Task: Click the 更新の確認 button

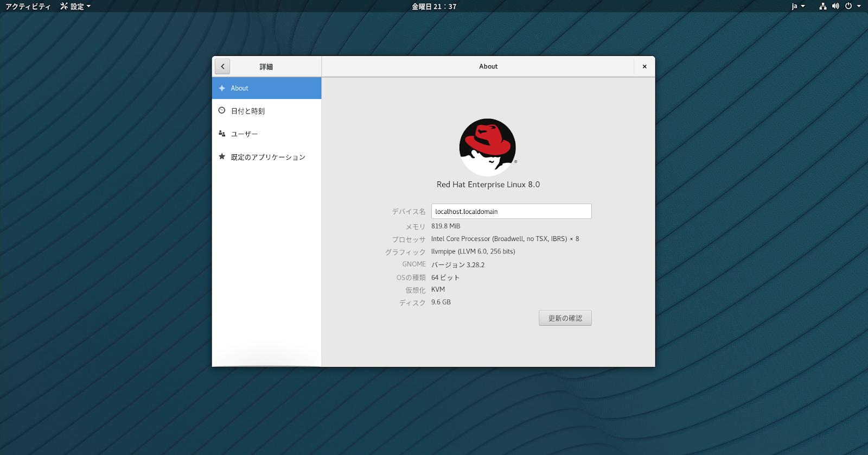Action: click(x=565, y=318)
